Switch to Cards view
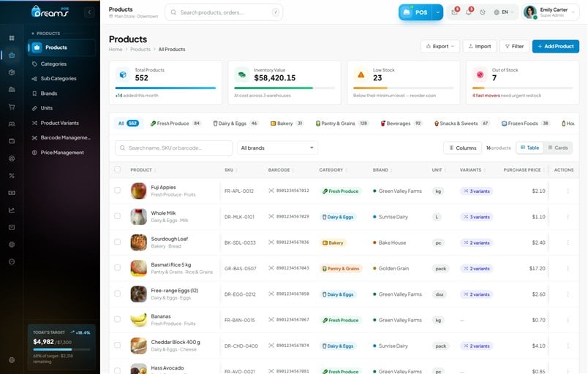 [x=558, y=148]
